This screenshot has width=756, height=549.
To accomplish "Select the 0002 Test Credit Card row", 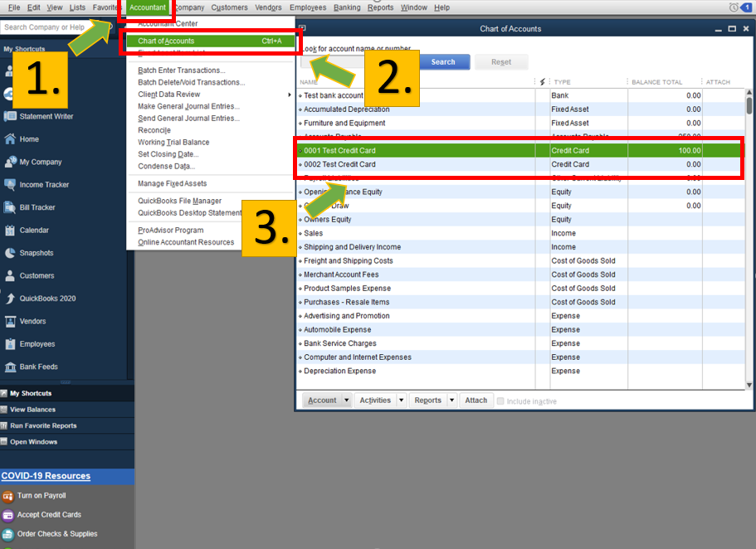I will [520, 164].
